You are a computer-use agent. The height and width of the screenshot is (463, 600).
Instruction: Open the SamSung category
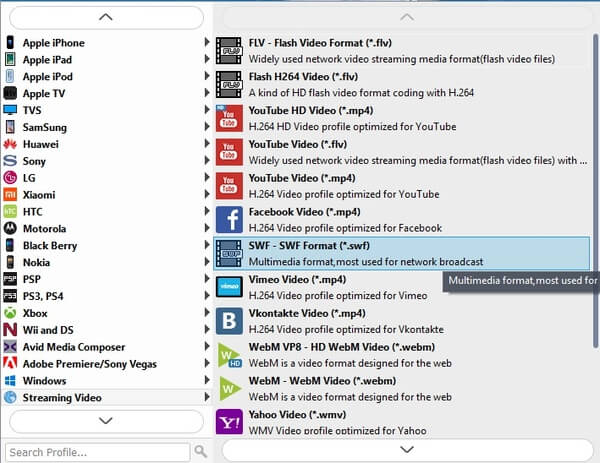tap(107, 127)
